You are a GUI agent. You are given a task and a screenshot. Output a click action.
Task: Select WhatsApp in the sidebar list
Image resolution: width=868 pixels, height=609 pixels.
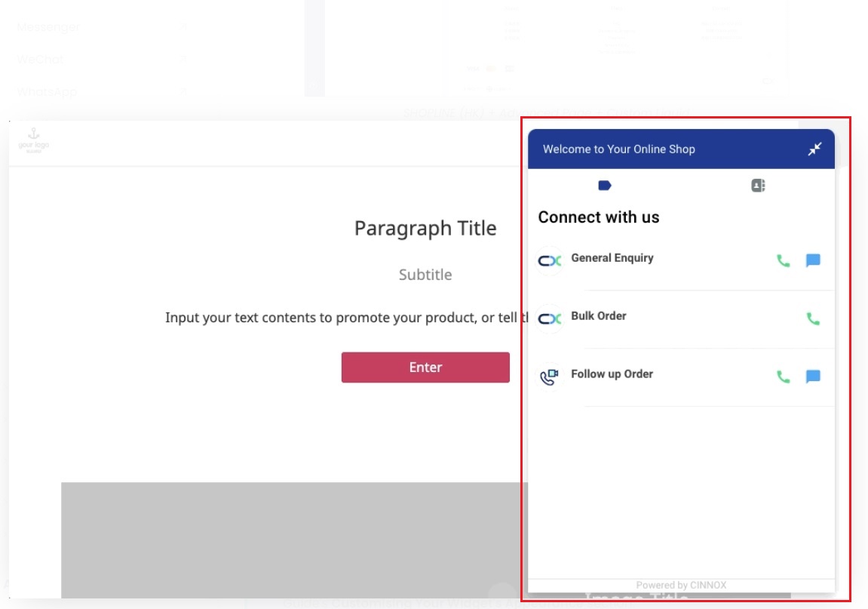tap(47, 92)
